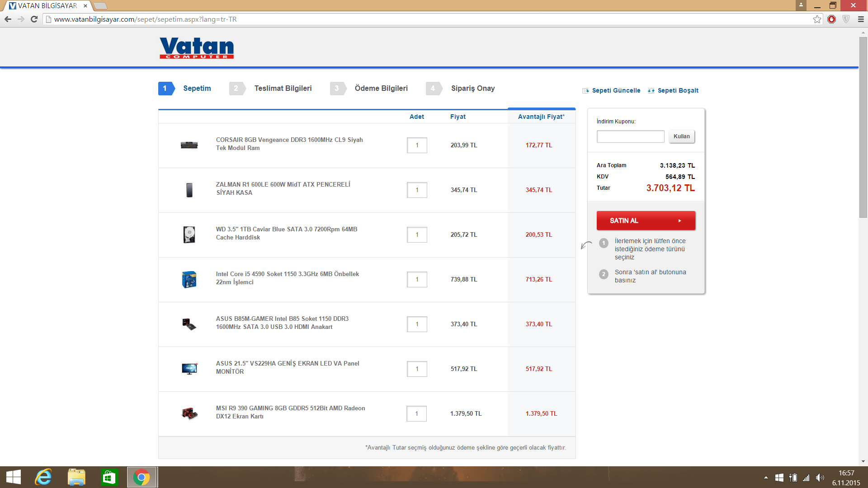Click the Chrome user profile icon
Image resolution: width=868 pixels, height=488 pixels.
coord(801,5)
